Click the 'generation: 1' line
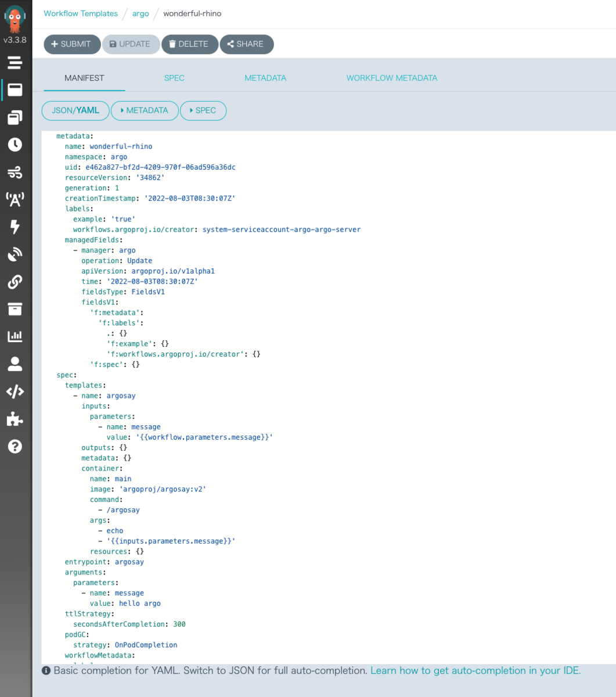 92,188
